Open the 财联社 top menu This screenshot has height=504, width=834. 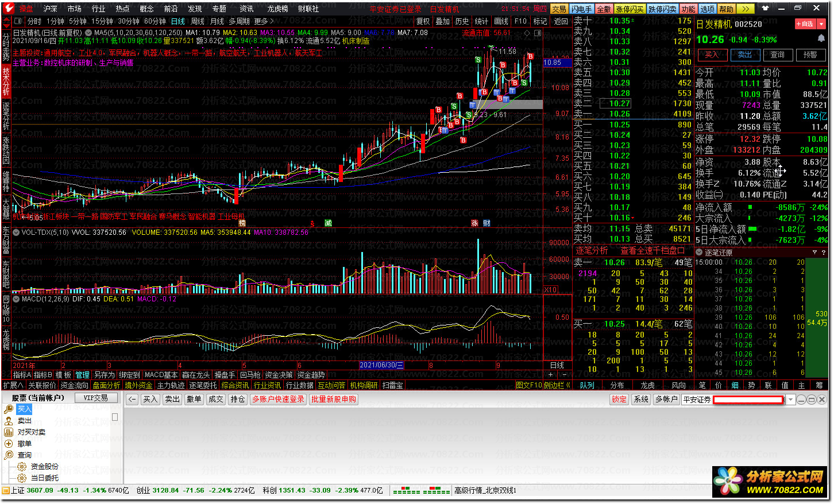click(308, 9)
